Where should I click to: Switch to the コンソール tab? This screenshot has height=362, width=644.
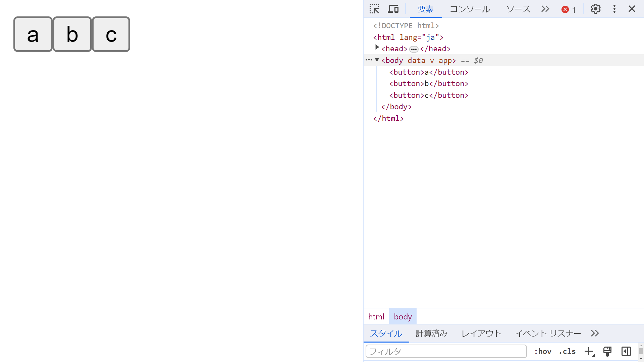click(x=470, y=9)
